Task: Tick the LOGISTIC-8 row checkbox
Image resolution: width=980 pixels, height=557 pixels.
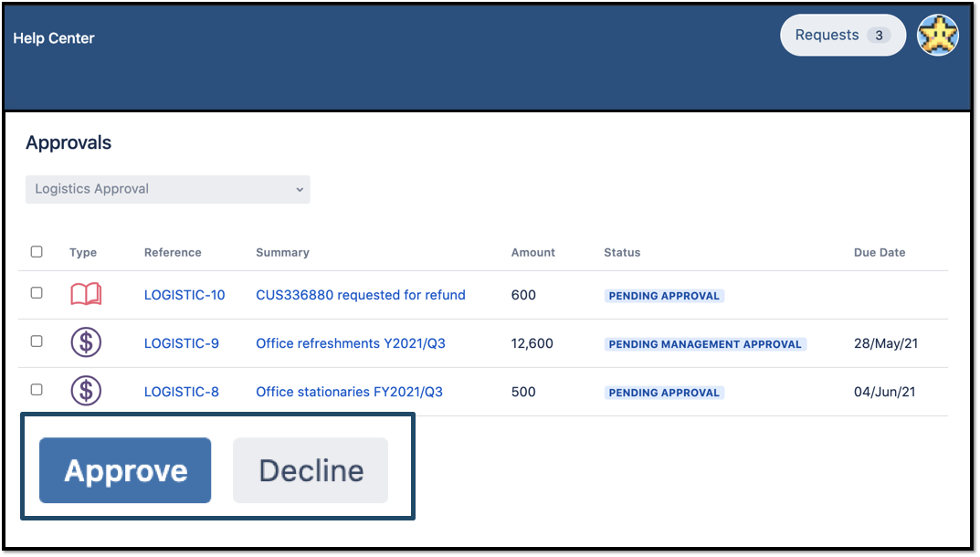Action: [x=37, y=390]
